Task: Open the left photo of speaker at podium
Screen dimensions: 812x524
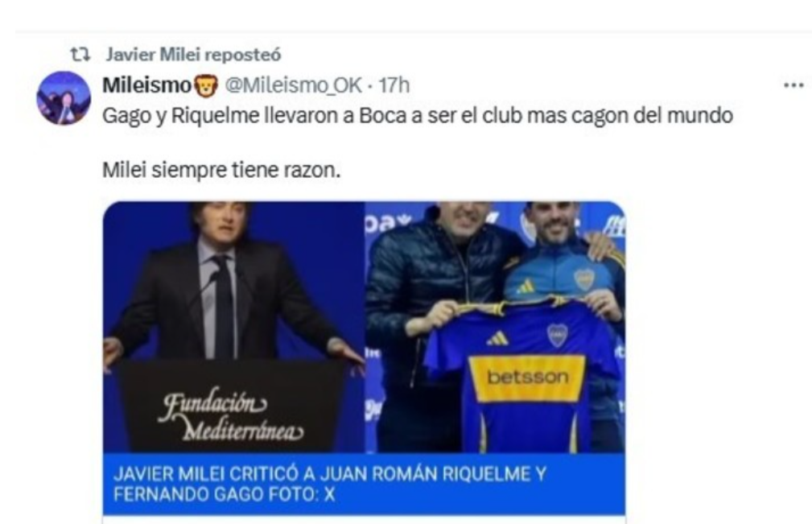Action: [x=234, y=328]
